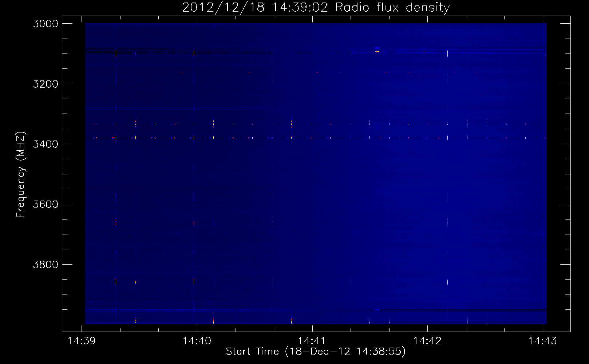Click the bright orange burst near 3090 MHz

[377, 51]
